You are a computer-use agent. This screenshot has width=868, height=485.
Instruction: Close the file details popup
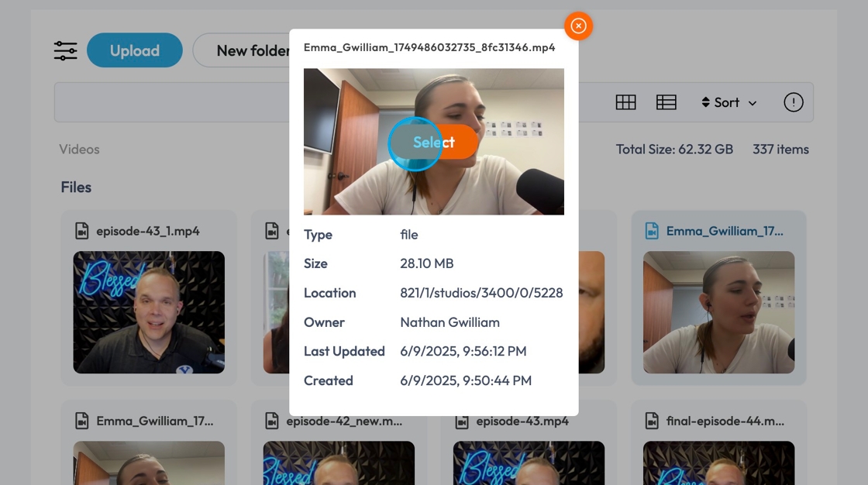578,26
